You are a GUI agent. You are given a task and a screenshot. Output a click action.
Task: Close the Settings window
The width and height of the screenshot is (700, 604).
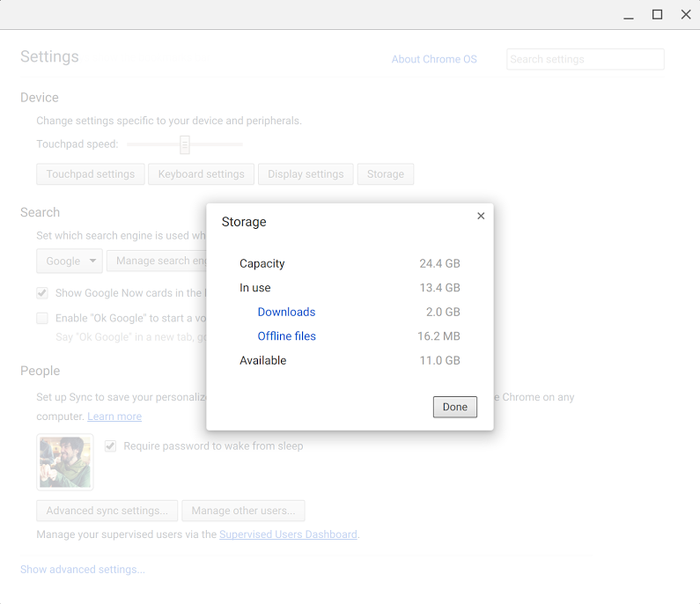(x=686, y=15)
